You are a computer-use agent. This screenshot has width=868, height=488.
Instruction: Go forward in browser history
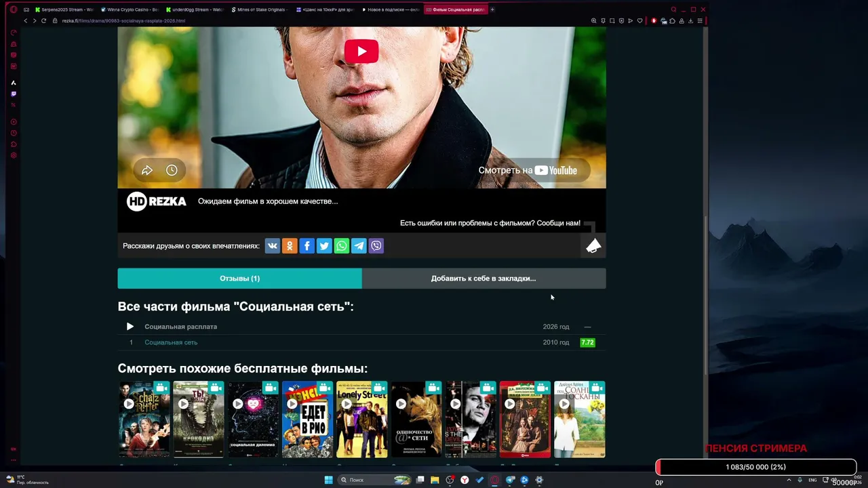click(35, 21)
